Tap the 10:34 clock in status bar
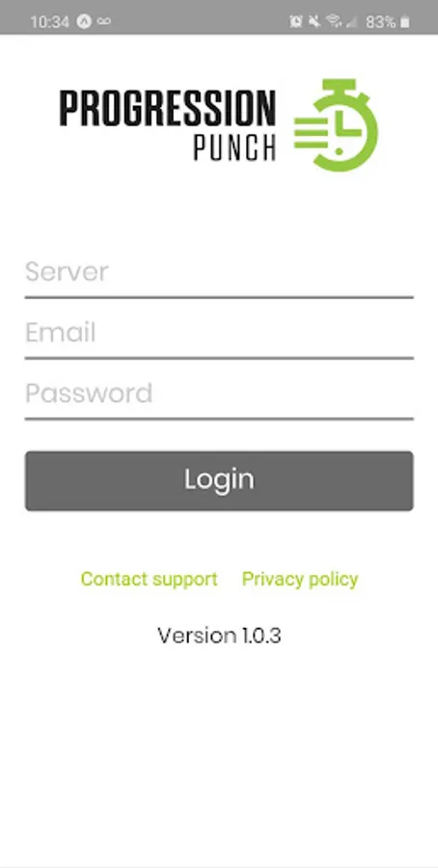The width and height of the screenshot is (438, 868). point(50,22)
